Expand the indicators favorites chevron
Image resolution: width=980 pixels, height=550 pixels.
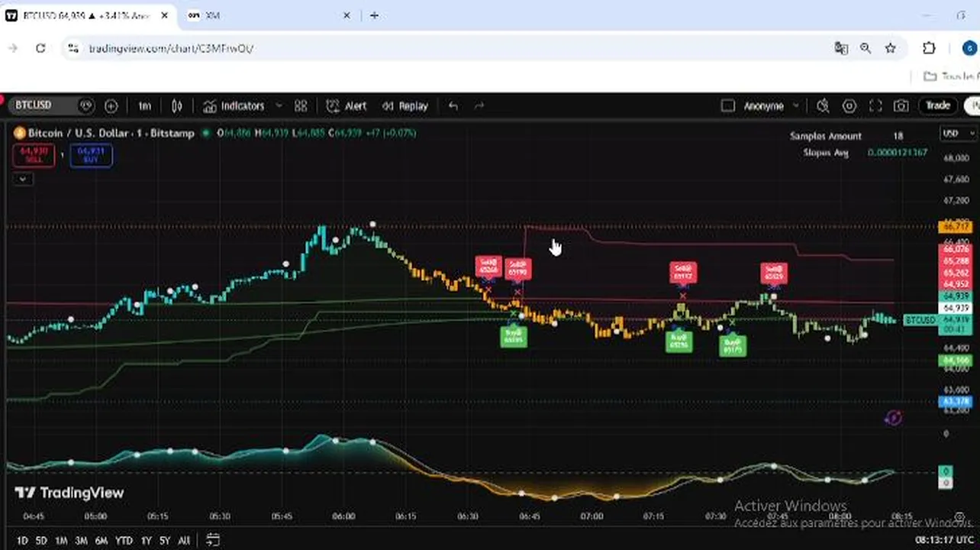(x=279, y=106)
